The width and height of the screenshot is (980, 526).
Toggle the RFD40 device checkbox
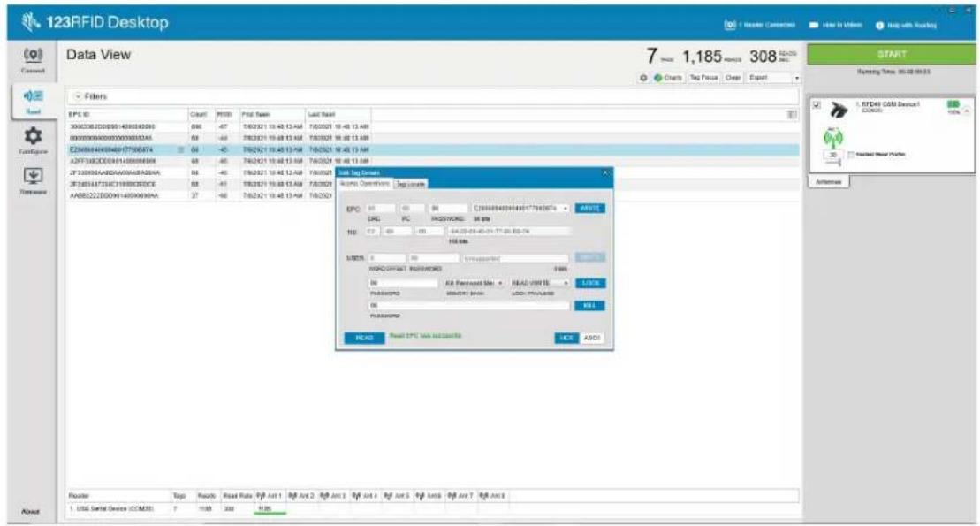click(x=817, y=105)
